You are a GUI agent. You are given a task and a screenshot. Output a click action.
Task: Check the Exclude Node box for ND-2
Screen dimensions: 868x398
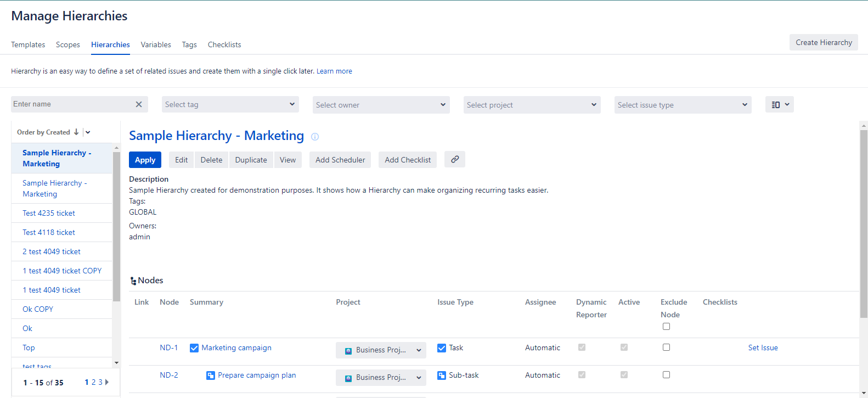tap(666, 375)
